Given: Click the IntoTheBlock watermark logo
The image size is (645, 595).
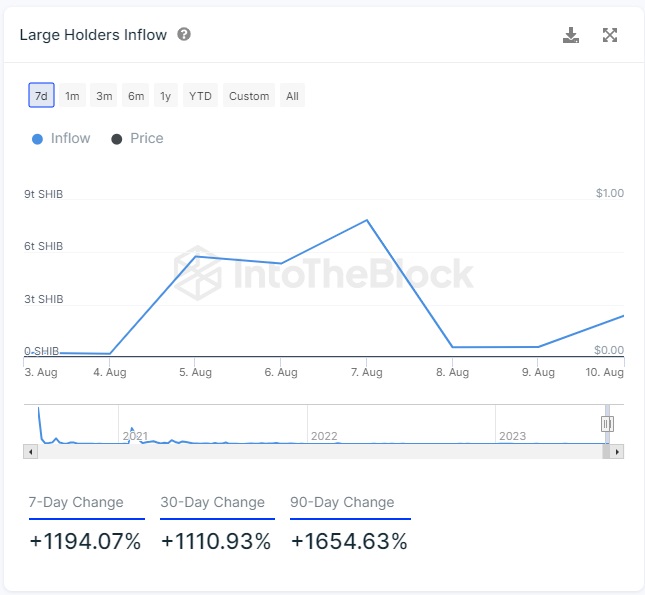Looking at the screenshot, I should (x=197, y=273).
